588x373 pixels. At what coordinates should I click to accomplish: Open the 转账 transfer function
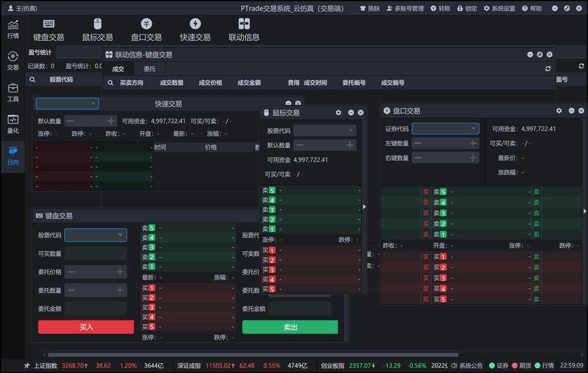click(440, 8)
